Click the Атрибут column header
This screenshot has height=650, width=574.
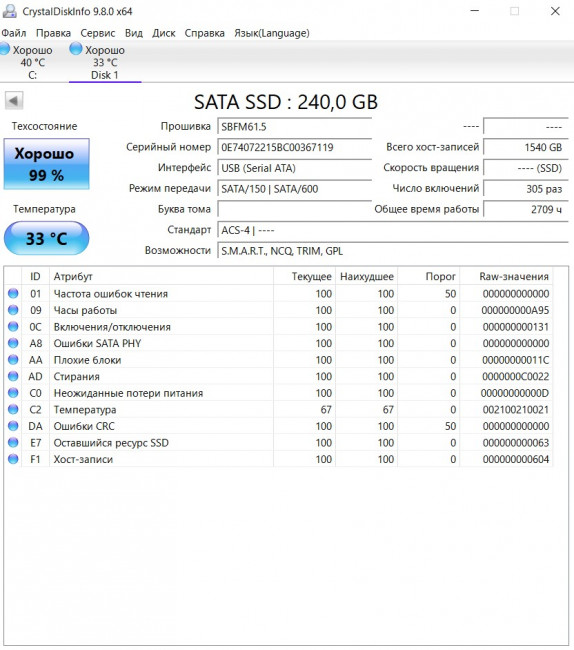pos(161,276)
